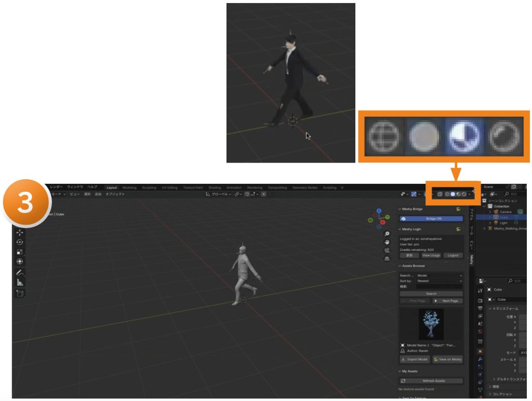Expand the Meshy_Walking_Arma outliner item
The height and width of the screenshot is (401, 532).
click(x=484, y=229)
